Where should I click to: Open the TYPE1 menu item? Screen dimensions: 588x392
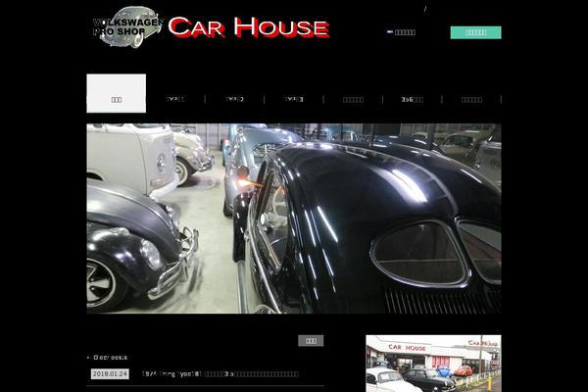175,99
